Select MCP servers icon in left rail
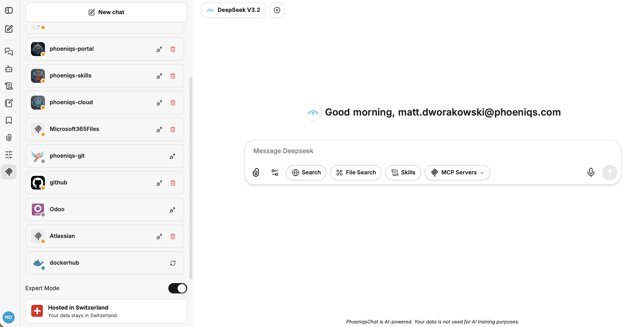Screen dimensions: 644x327 [x=9, y=172]
